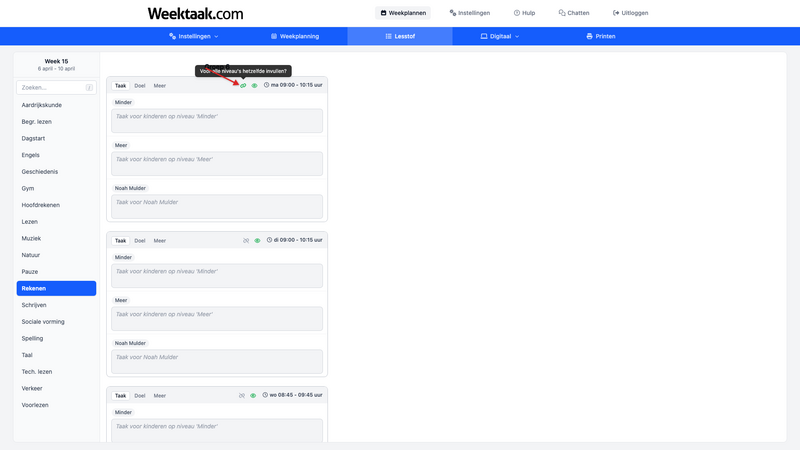Viewport: 800px width, 450px height.
Task: Click the unlinked chain icon in Tuesday's card
Action: tap(246, 240)
